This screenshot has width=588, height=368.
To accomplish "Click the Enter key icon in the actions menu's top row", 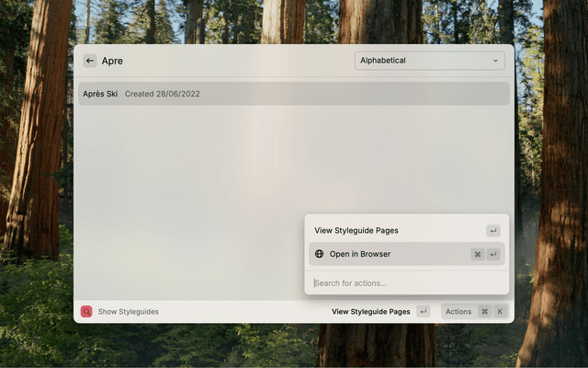I will [x=493, y=231].
